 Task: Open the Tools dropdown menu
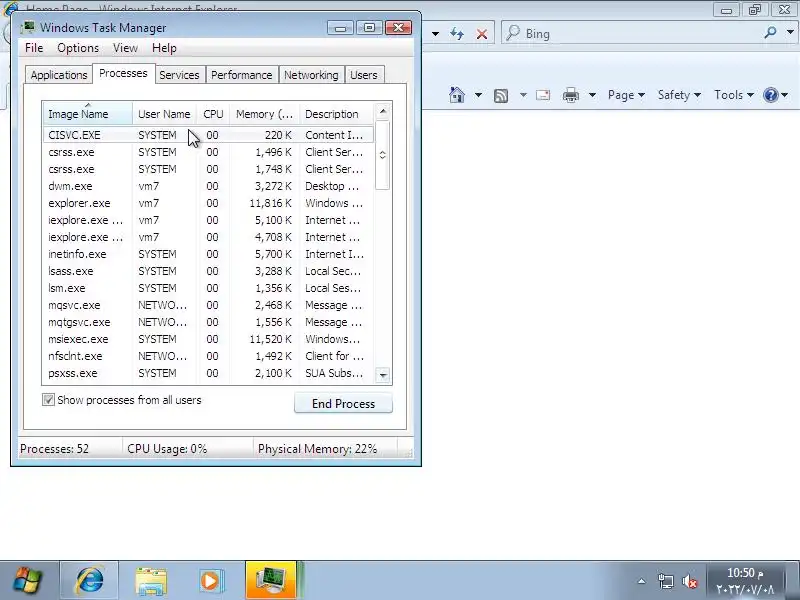point(734,95)
